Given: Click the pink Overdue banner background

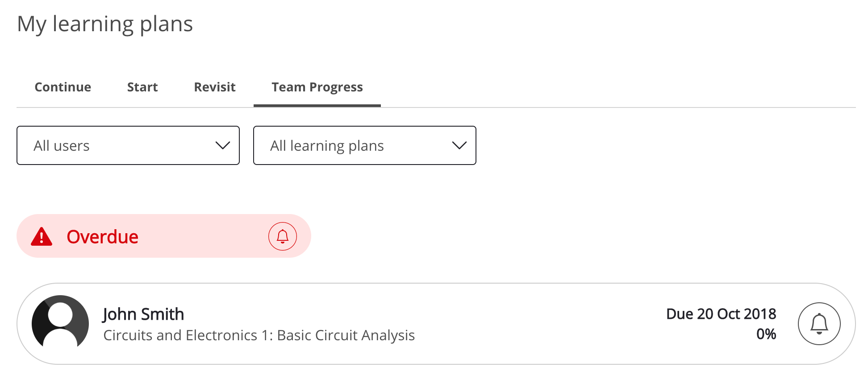Looking at the screenshot, I should point(201,236).
